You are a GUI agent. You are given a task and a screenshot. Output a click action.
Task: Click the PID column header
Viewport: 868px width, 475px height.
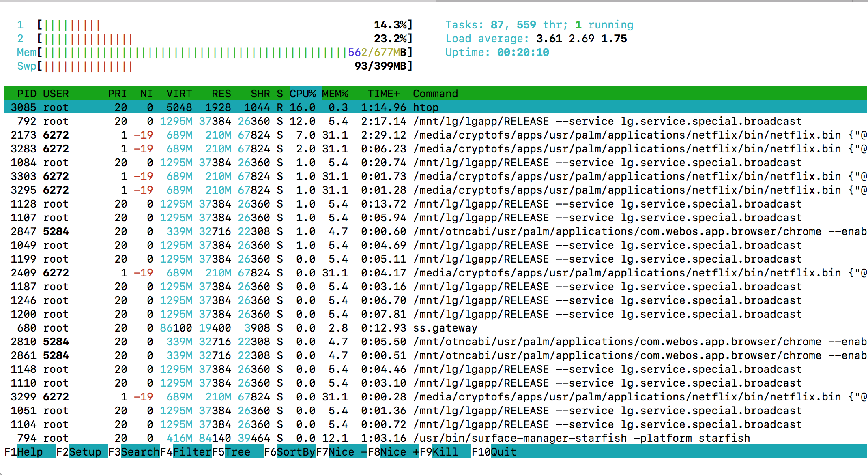(26, 94)
